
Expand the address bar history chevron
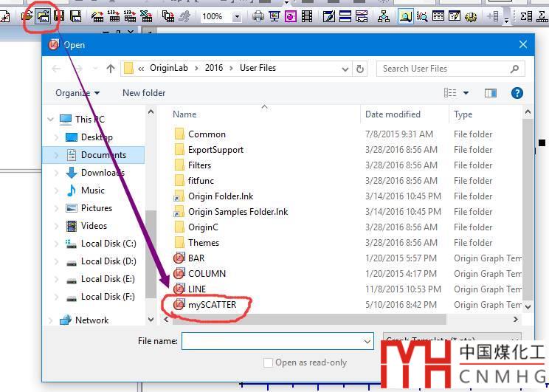[345, 69]
